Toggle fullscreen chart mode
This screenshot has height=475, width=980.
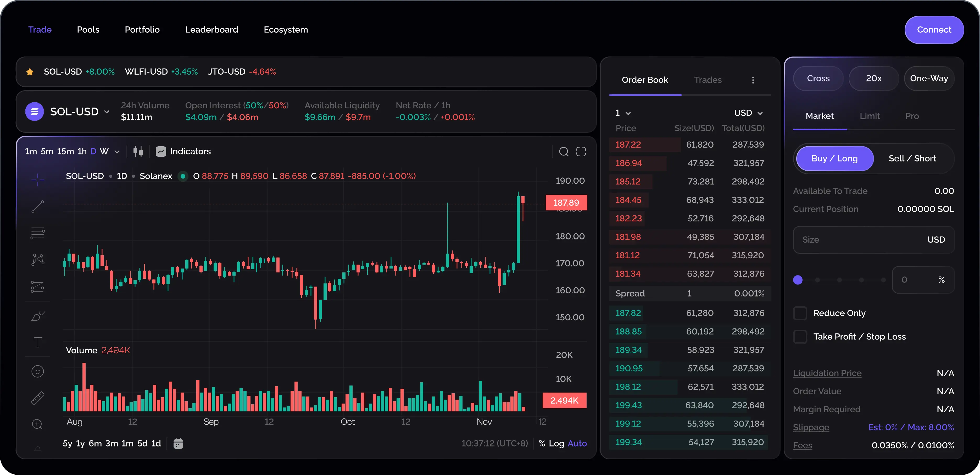point(581,152)
